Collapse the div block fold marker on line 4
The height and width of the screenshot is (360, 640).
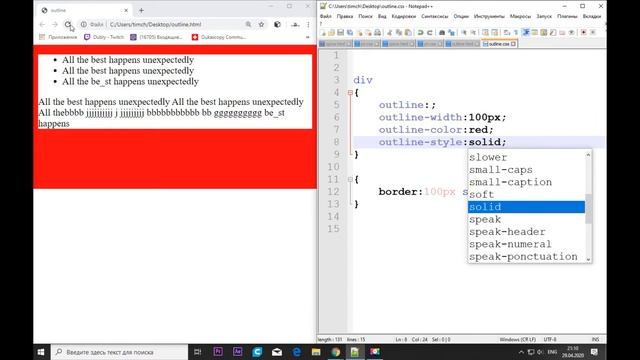click(x=350, y=93)
